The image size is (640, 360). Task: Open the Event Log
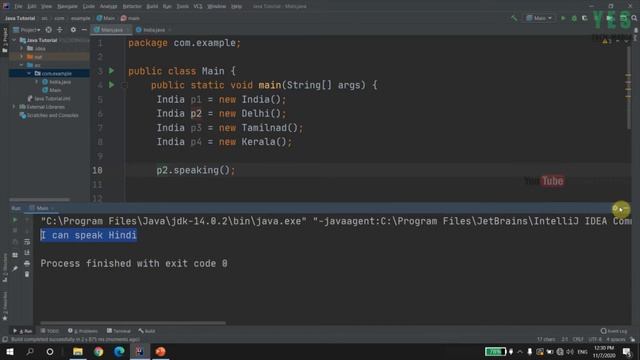(614, 331)
